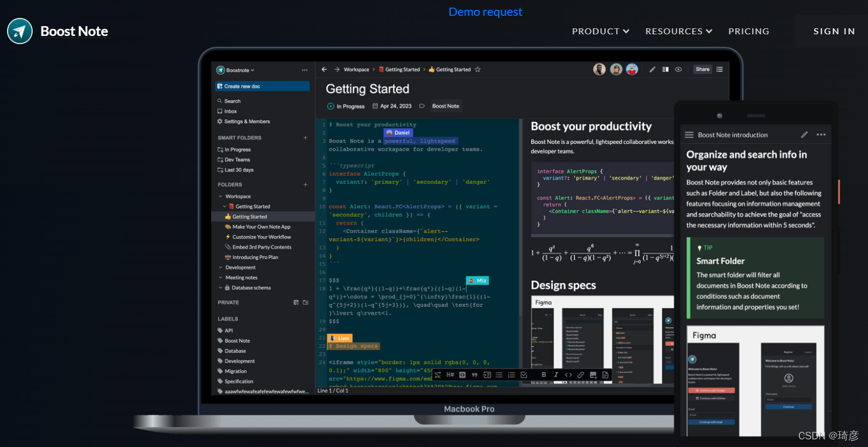Select the Database label
Viewport: 868px width, 447px height.
point(232,351)
